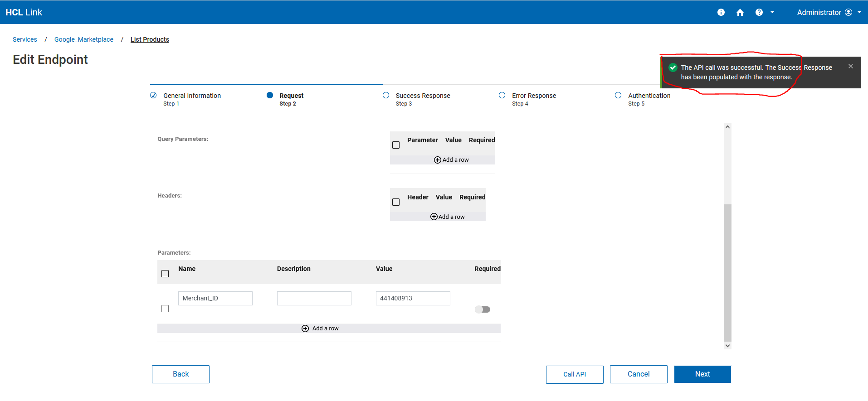Click the empty Description field
The height and width of the screenshot is (401, 868).
point(314,298)
